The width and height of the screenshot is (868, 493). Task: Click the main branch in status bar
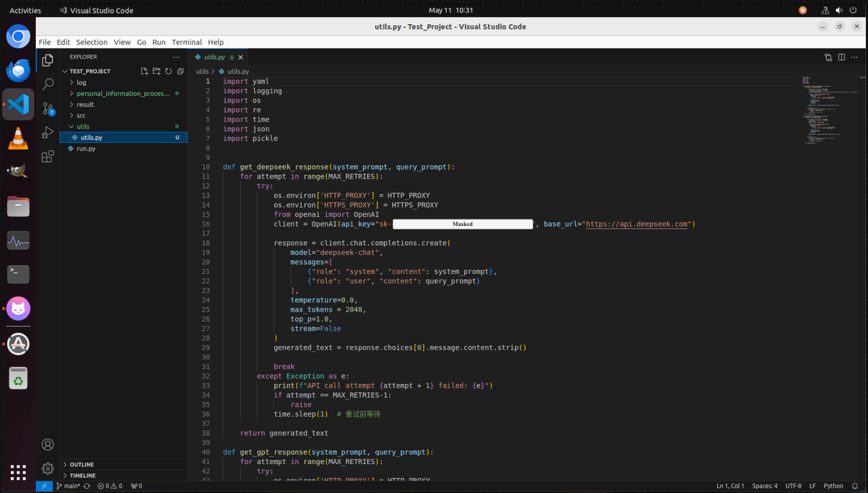(69, 486)
